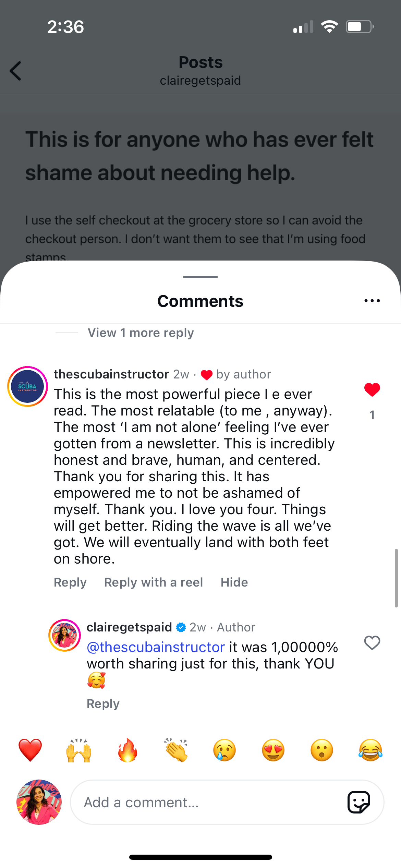Choose the clapping hands emoji

click(x=176, y=750)
